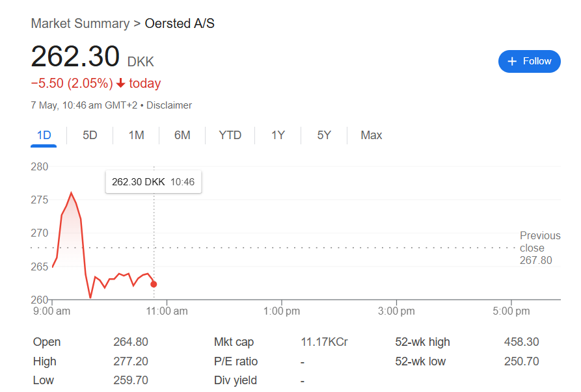Click the plus icon in Follow button
Viewport: 581px width, 392px height.
click(512, 62)
